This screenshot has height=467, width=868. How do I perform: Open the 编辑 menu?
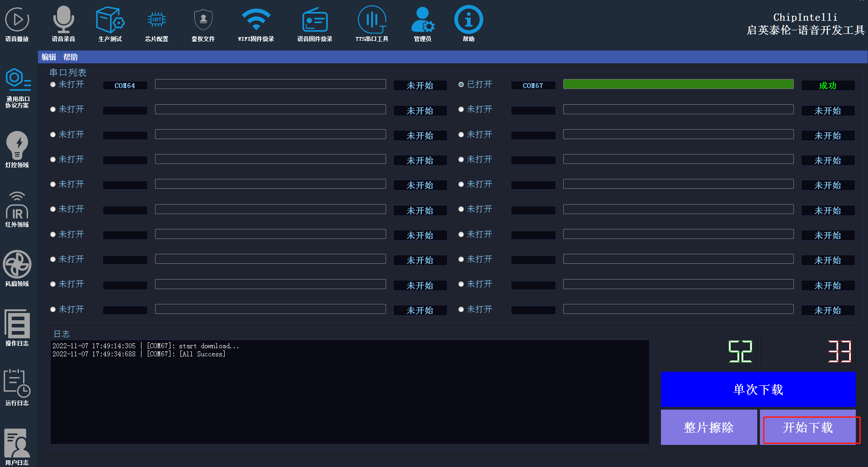[49, 57]
